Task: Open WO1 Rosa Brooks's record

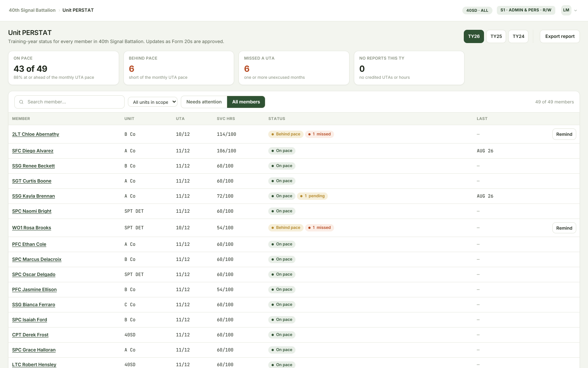Action: tap(32, 228)
